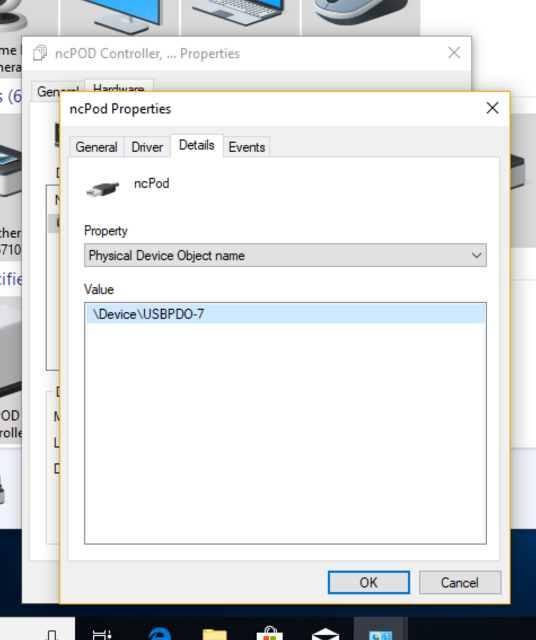The image size is (536, 640).
Task: Click the Cancel button
Action: coord(460,582)
